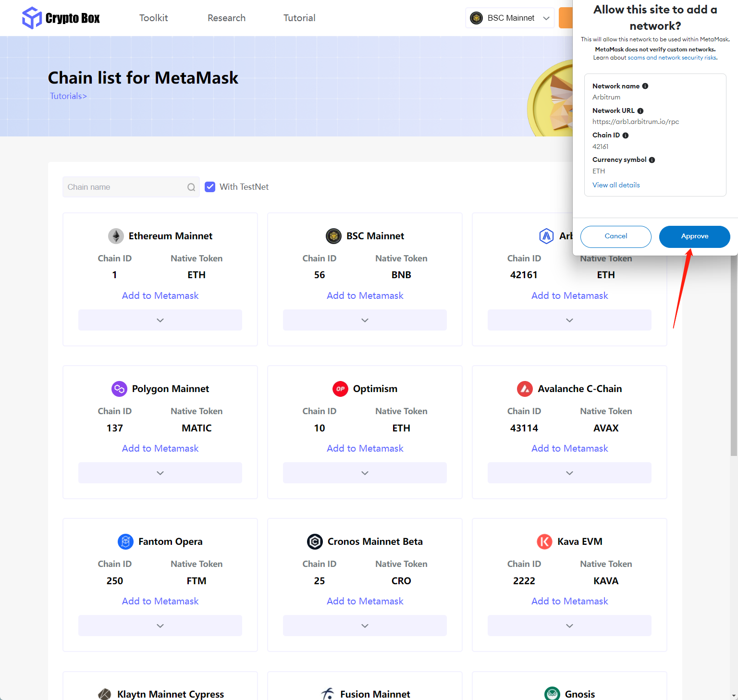The height and width of the screenshot is (700, 738).
Task: Add BSC Mainnet to Metamask
Action: [365, 295]
